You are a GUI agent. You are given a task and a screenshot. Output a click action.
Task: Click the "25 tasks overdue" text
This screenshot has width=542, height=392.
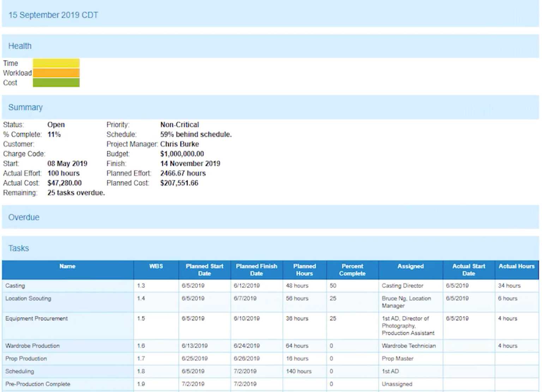click(x=76, y=192)
